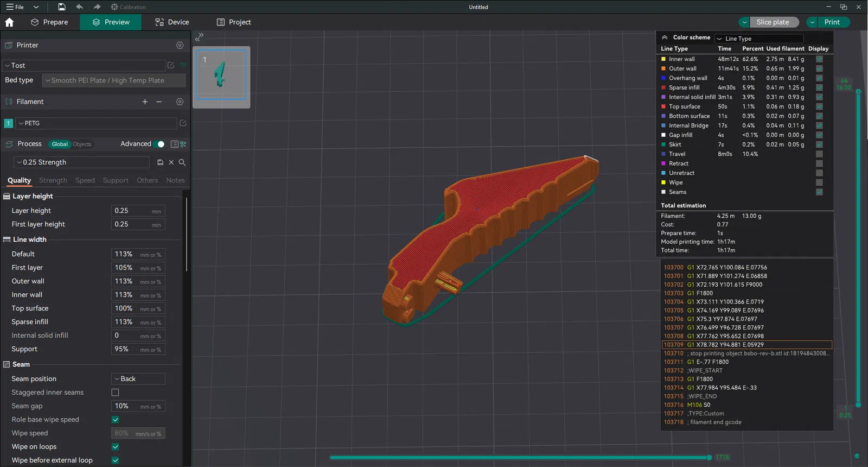868x467 pixels.
Task: Switch to the Prepare tab
Action: (49, 22)
